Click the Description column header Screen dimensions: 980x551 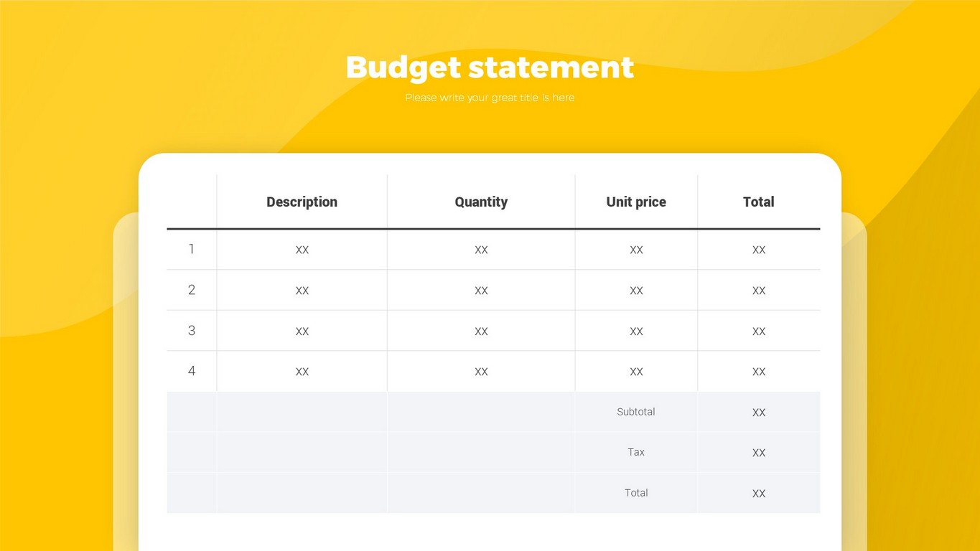click(302, 202)
